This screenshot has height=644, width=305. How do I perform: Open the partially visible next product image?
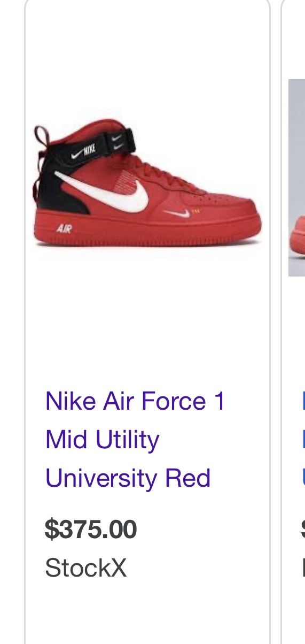click(297, 178)
